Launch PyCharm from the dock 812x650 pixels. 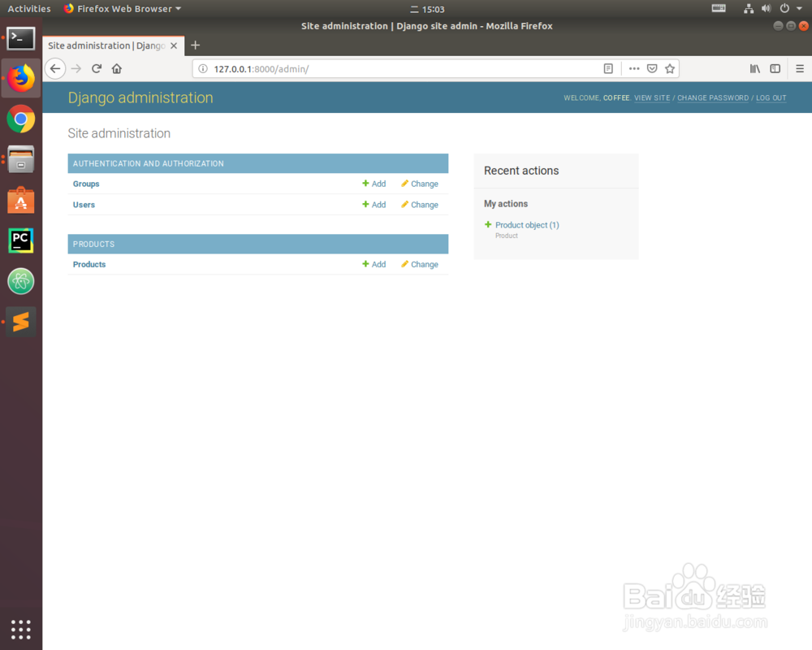(21, 240)
